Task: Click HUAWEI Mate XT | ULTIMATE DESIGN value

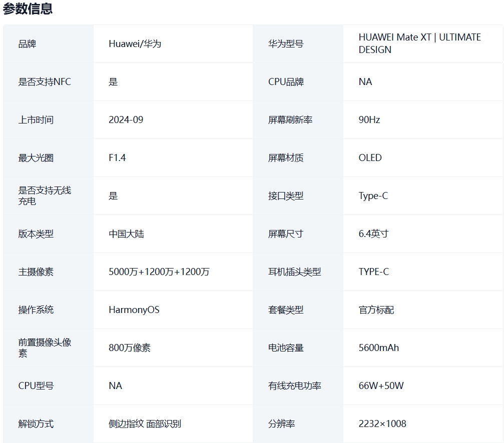Action: tap(420, 43)
